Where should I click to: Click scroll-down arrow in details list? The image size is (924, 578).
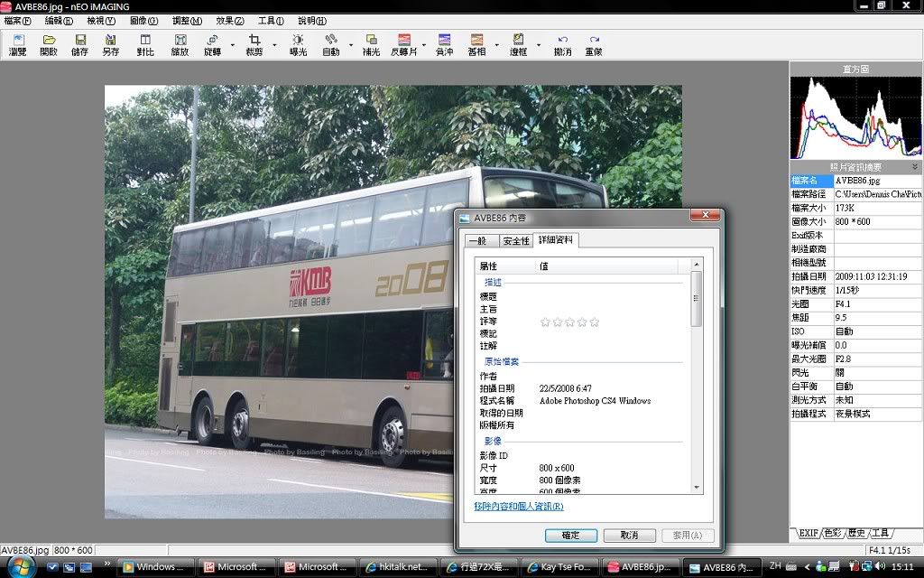coord(697,487)
